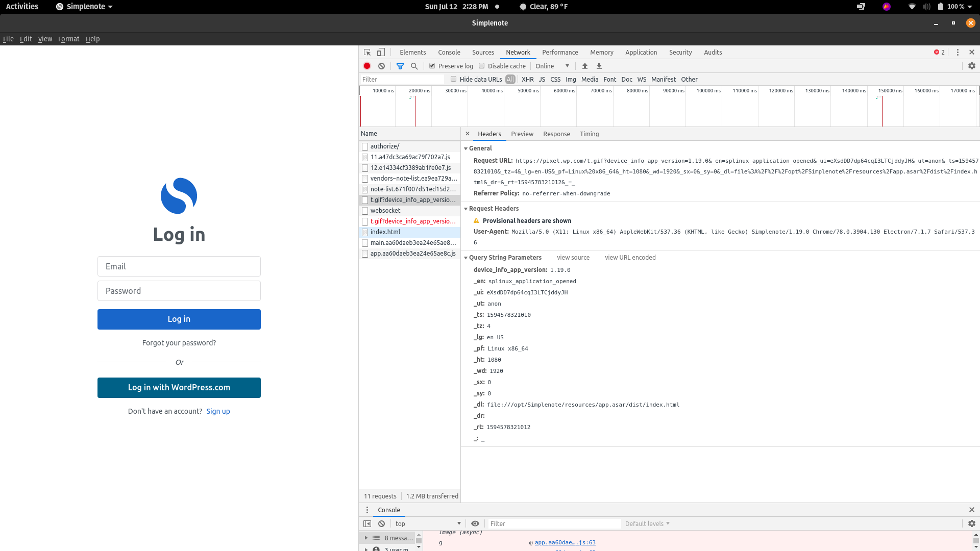The image size is (980, 551).
Task: Open the Simplenote app menu in the top bar
Action: (x=84, y=7)
